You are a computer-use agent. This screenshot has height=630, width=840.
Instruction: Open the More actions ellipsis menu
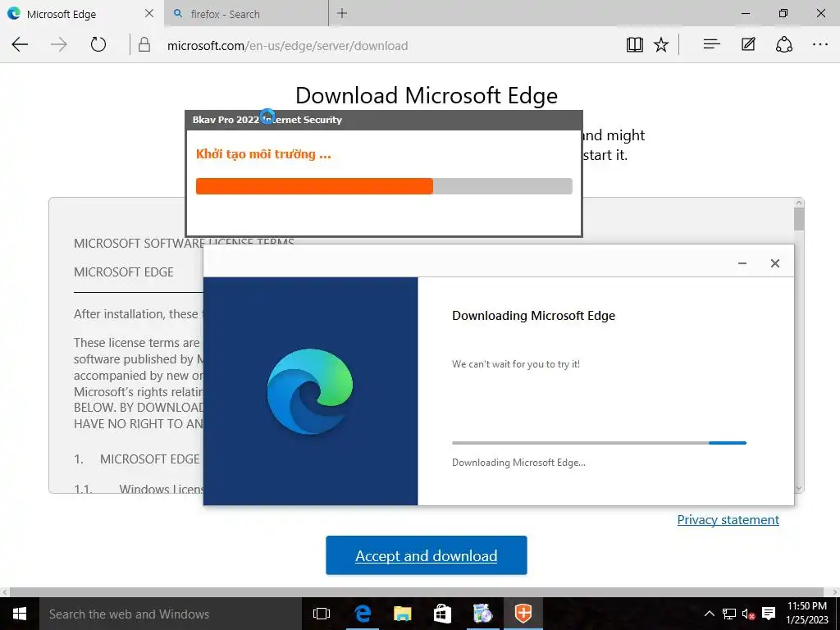tap(820, 44)
